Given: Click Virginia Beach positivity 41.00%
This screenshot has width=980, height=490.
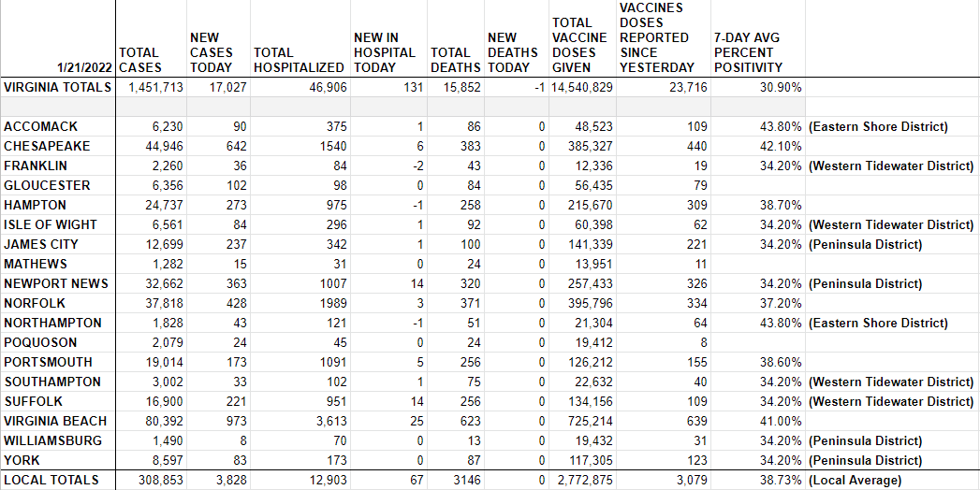Looking at the screenshot, I should tap(782, 422).
